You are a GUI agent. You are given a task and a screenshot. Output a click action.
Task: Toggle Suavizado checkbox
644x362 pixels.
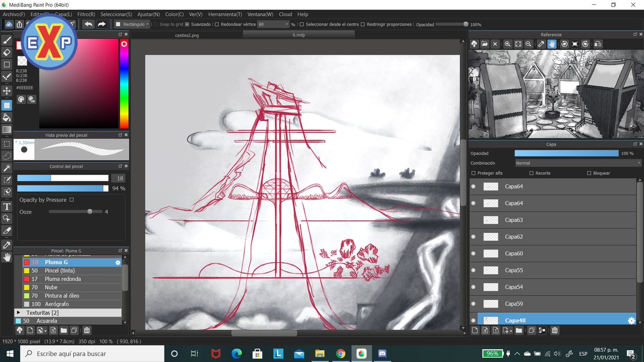(187, 24)
